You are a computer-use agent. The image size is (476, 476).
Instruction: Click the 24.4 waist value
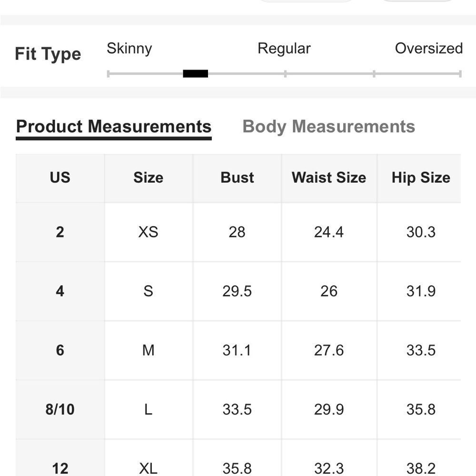(x=328, y=232)
